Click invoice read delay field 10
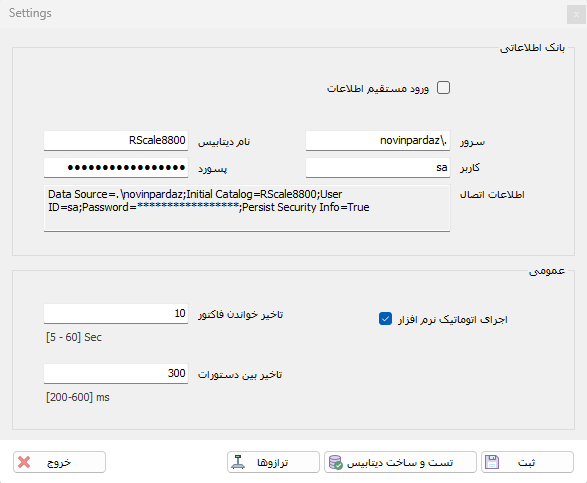The width and height of the screenshot is (587, 483). click(116, 313)
